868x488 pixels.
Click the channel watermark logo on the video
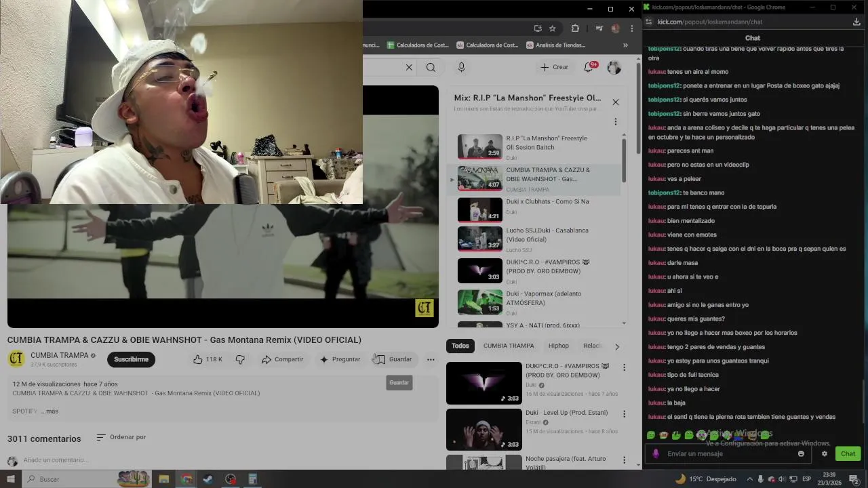425,308
